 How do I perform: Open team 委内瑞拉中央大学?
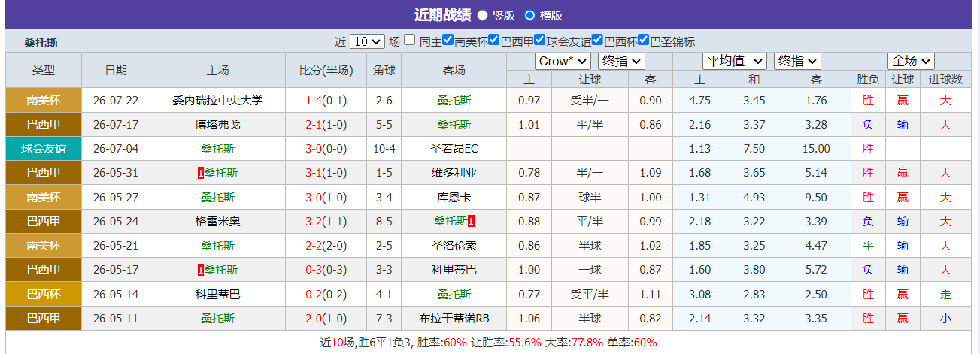click(x=217, y=100)
